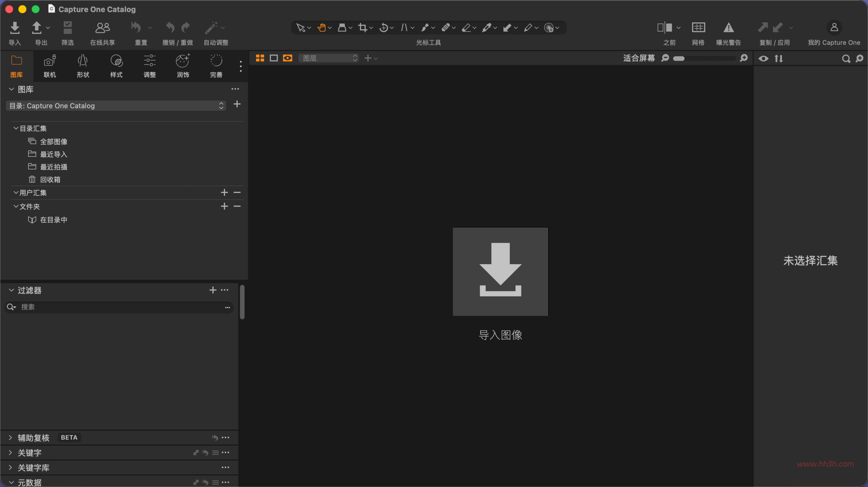Switch to the 联机 tethering tab
Viewport: 868px width, 487px height.
click(x=50, y=66)
